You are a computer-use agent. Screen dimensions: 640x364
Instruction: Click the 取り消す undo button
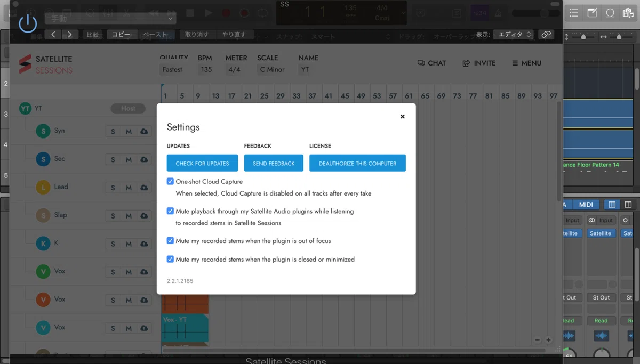tap(197, 34)
